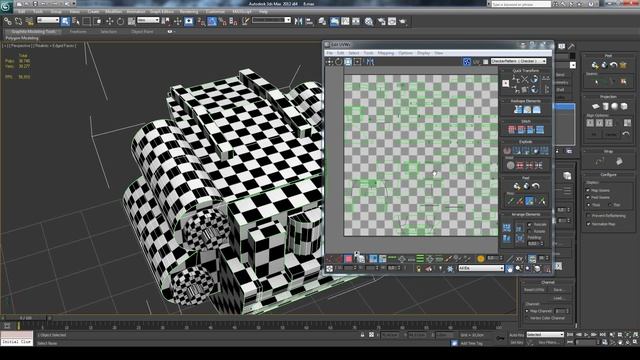Screen dimensions: 640x360
Task: Open the Render Setup dialog
Action: (382, 21)
